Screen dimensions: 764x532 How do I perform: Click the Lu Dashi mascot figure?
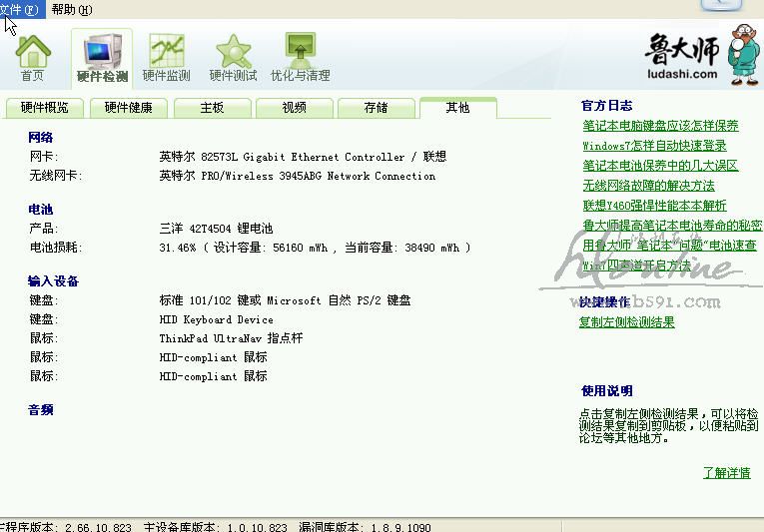point(744,55)
